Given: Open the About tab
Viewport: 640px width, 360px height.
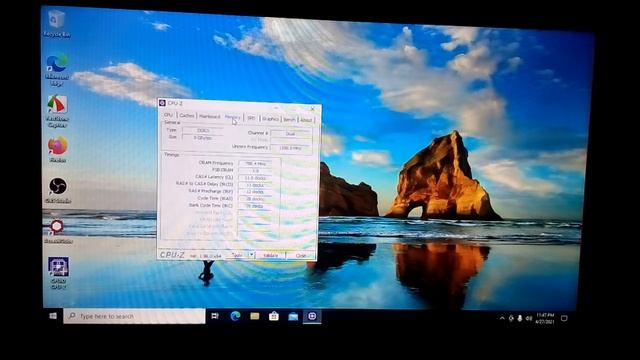Looking at the screenshot, I should [306, 120].
